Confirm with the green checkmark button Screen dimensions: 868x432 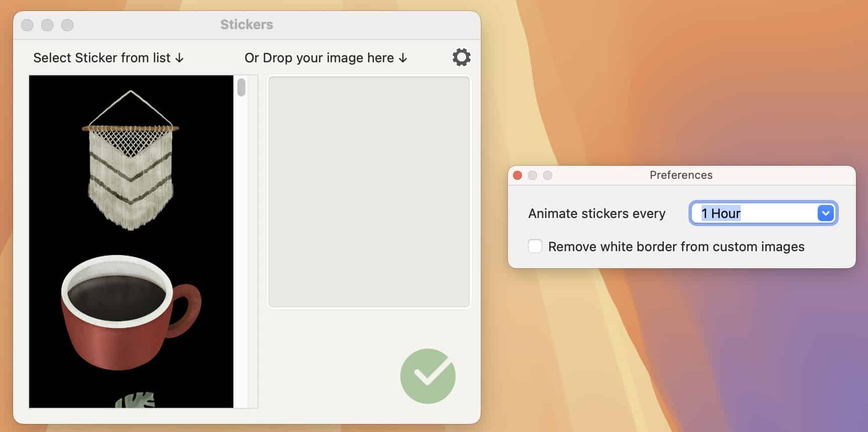click(427, 376)
